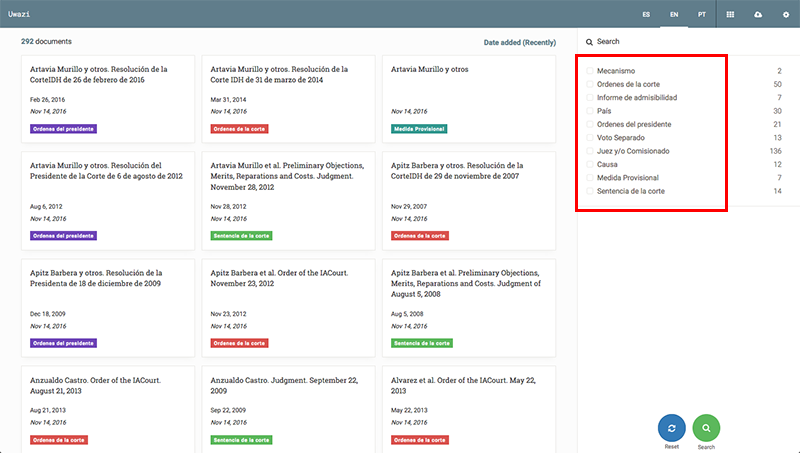The width and height of the screenshot is (800, 453).
Task: Check the Ordenes de la corte filter
Action: click(590, 85)
